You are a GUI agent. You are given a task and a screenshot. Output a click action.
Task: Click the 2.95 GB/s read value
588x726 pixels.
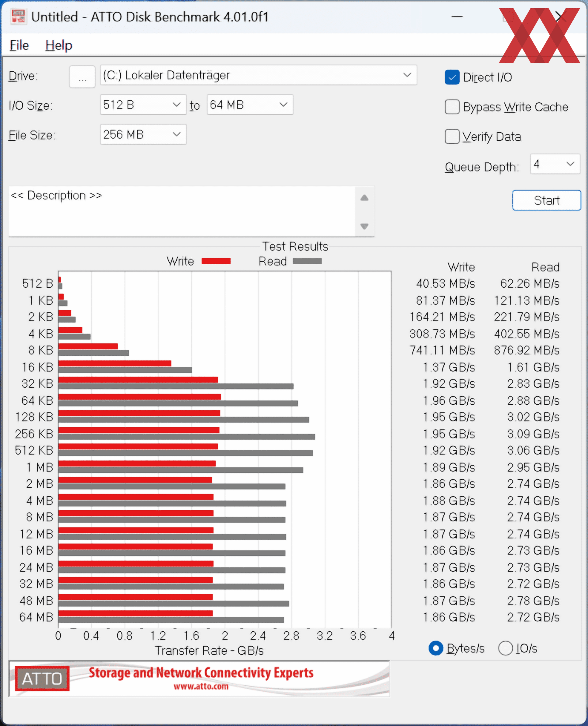tap(533, 467)
